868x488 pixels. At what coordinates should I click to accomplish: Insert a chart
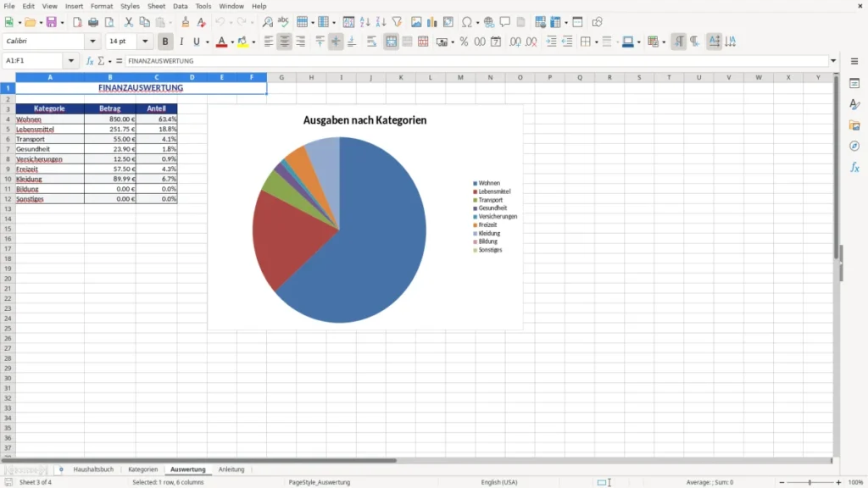[x=432, y=22]
